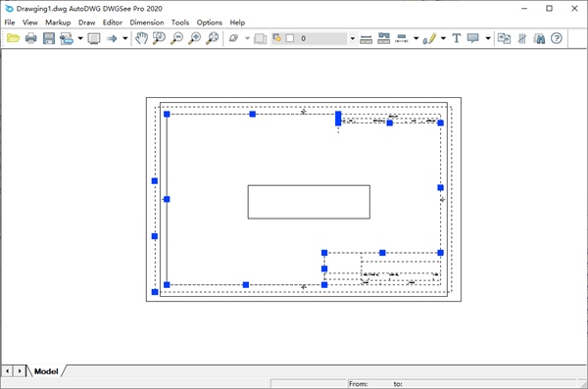This screenshot has width=588, height=389.
Task: Open the dropdown arrow beside the export icon
Action: tap(80, 38)
